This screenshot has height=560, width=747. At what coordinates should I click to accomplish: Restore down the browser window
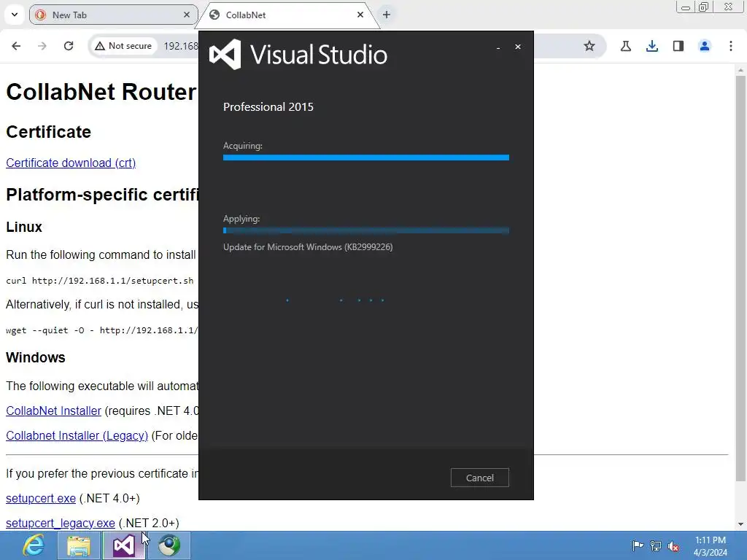pyautogui.click(x=704, y=7)
